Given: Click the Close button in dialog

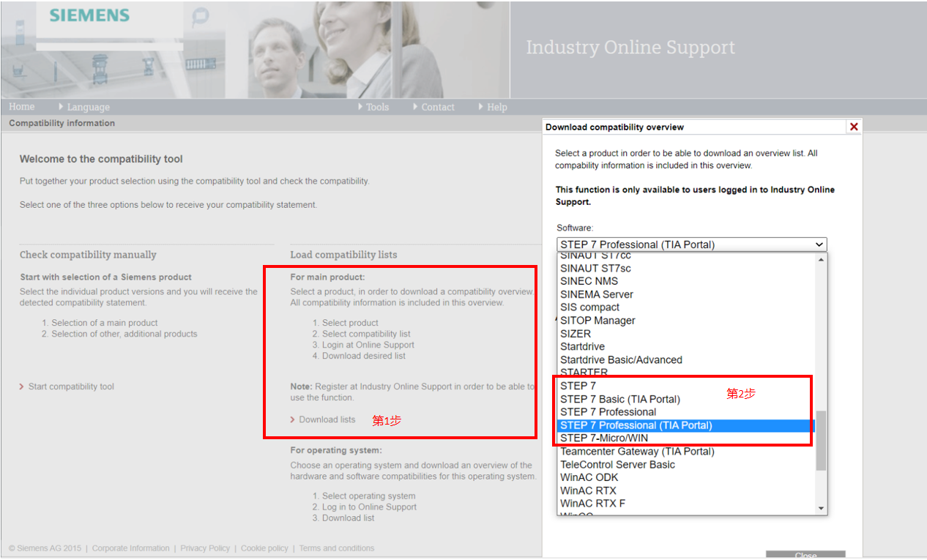Looking at the screenshot, I should point(805,555).
